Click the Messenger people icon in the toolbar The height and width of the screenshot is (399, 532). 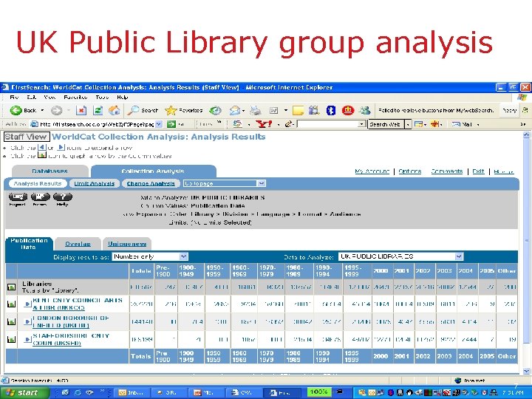tap(365, 110)
